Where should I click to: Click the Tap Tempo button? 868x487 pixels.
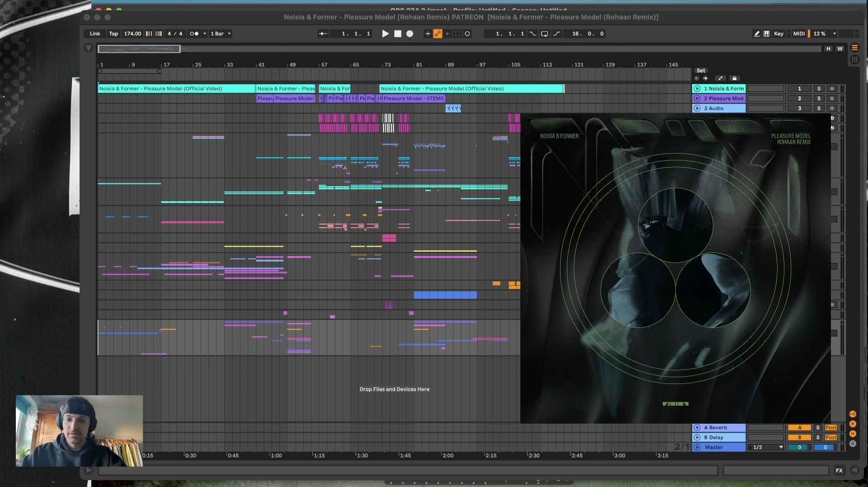[113, 33]
